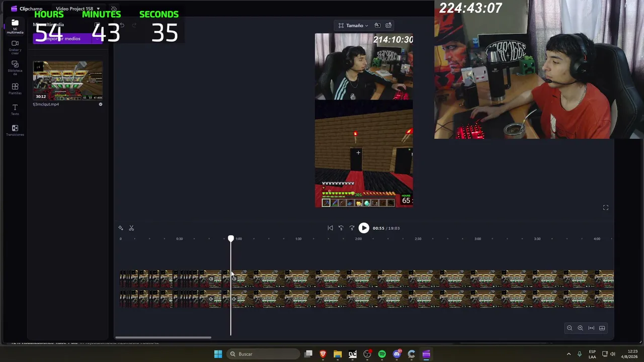Screen dimensions: 644x362
Task: Click the playhead handle on the timeline
Action: [231, 238]
